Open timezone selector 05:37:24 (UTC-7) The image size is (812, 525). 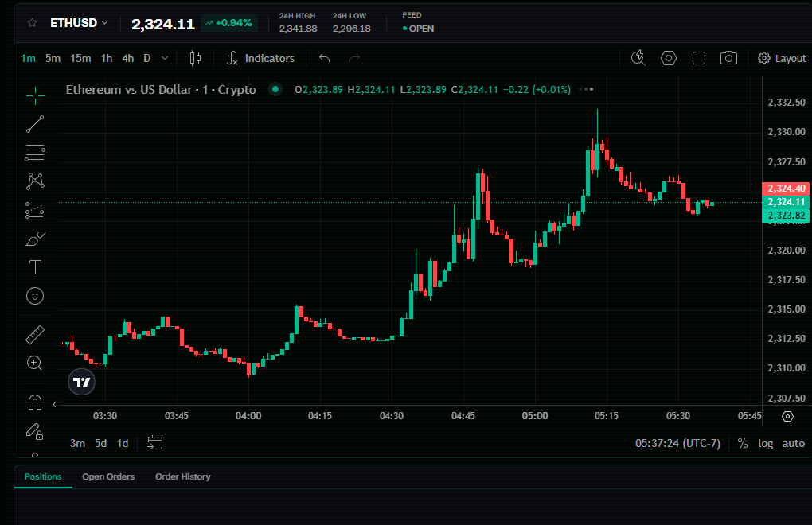coord(678,443)
